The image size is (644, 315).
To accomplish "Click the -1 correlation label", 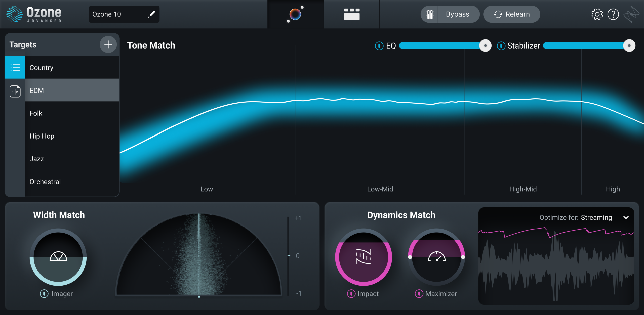I will (x=299, y=293).
